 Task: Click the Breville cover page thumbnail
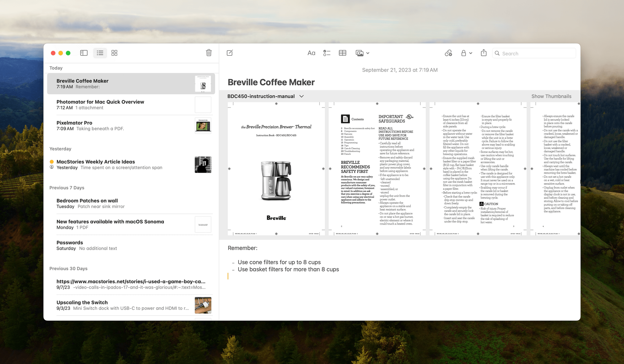pyautogui.click(x=276, y=168)
